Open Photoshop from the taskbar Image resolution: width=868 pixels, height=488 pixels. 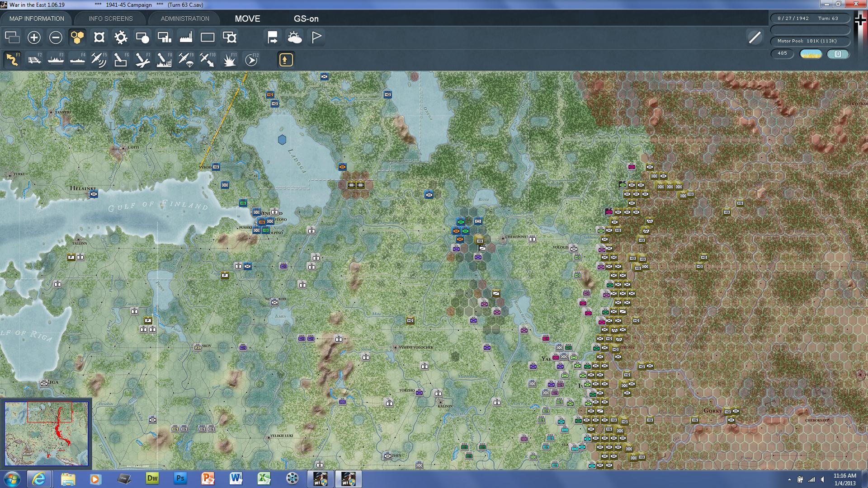click(180, 479)
